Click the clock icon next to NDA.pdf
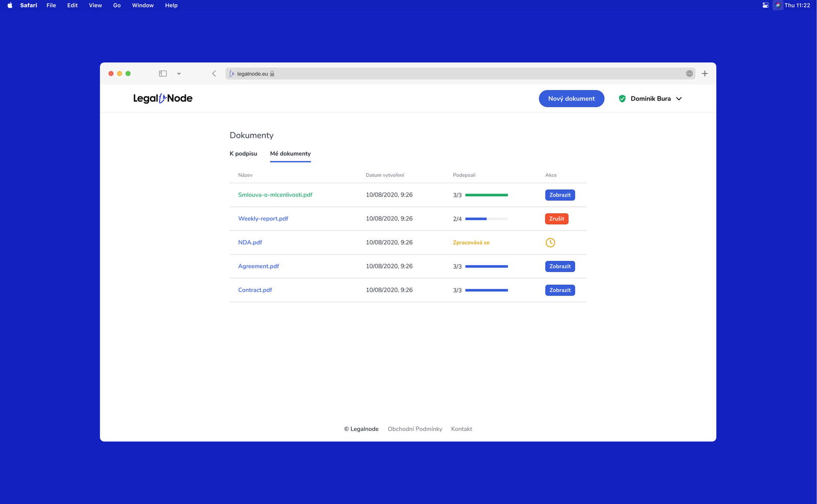Screen dimensions: 817x504 (x=550, y=242)
